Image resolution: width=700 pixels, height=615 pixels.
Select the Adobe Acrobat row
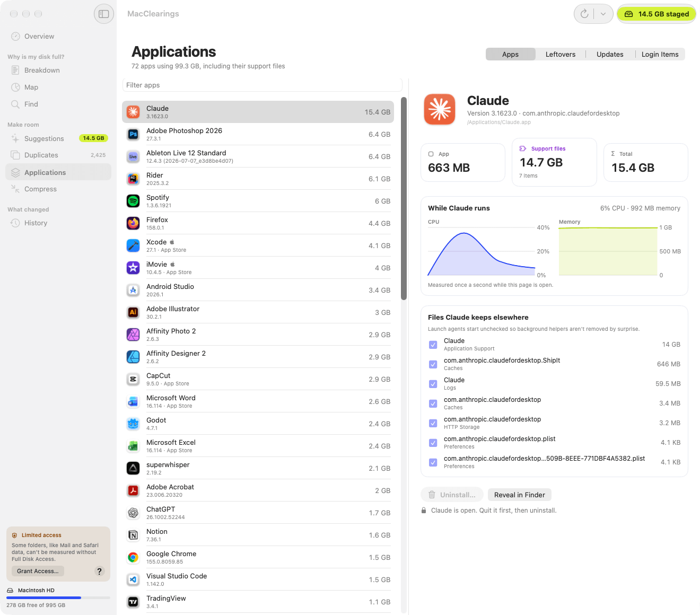(258, 490)
